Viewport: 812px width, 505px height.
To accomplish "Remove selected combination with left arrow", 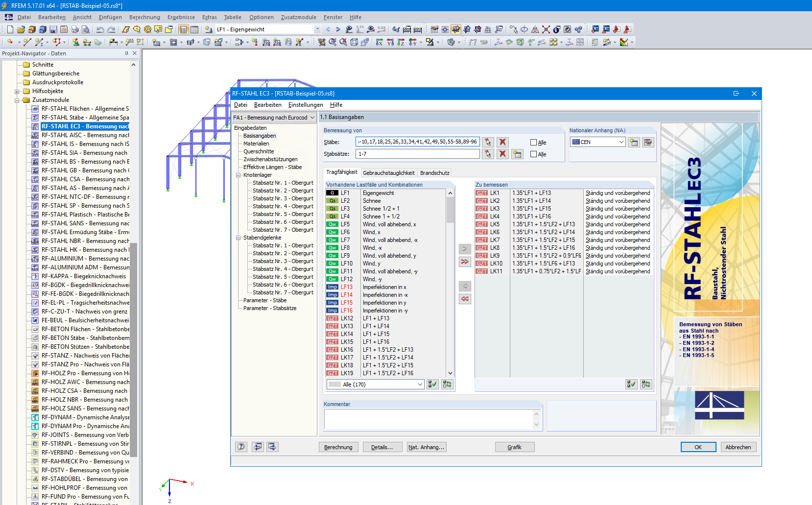I will (x=465, y=286).
